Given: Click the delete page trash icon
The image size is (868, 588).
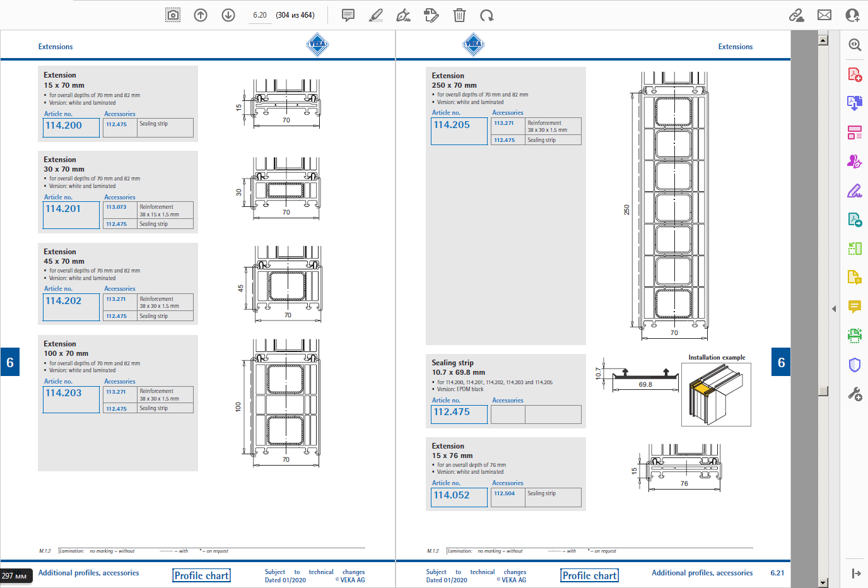Looking at the screenshot, I should (459, 15).
